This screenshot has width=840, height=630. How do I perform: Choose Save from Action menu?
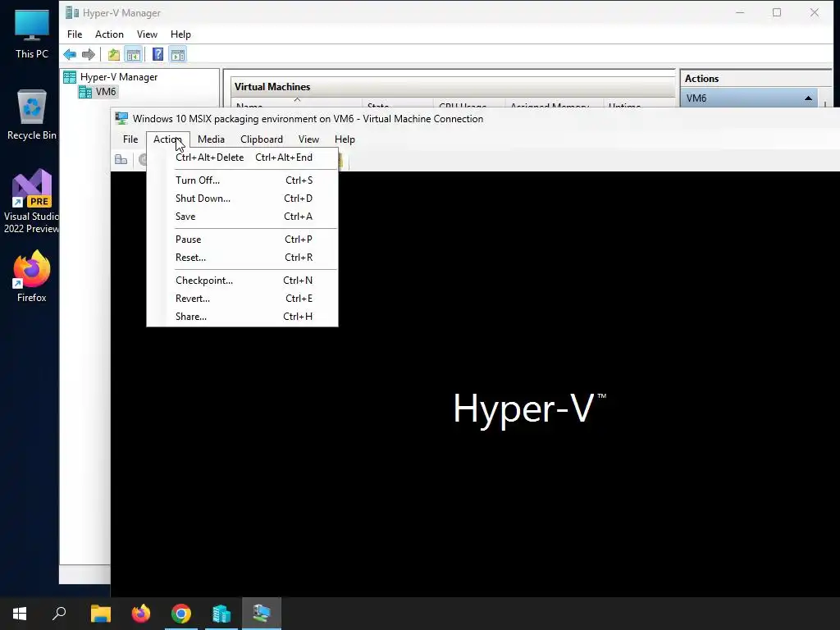[x=242, y=217]
